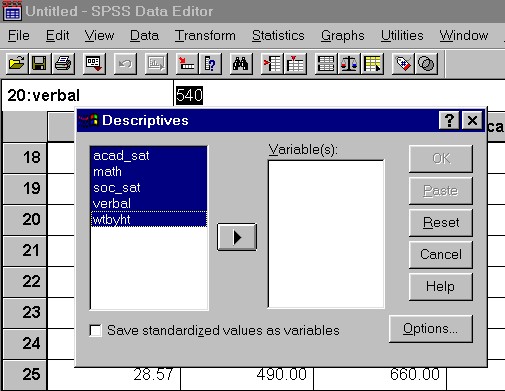Click the Descriptives dialog help question button
Viewport: 505px width, 391px height.
(449, 120)
